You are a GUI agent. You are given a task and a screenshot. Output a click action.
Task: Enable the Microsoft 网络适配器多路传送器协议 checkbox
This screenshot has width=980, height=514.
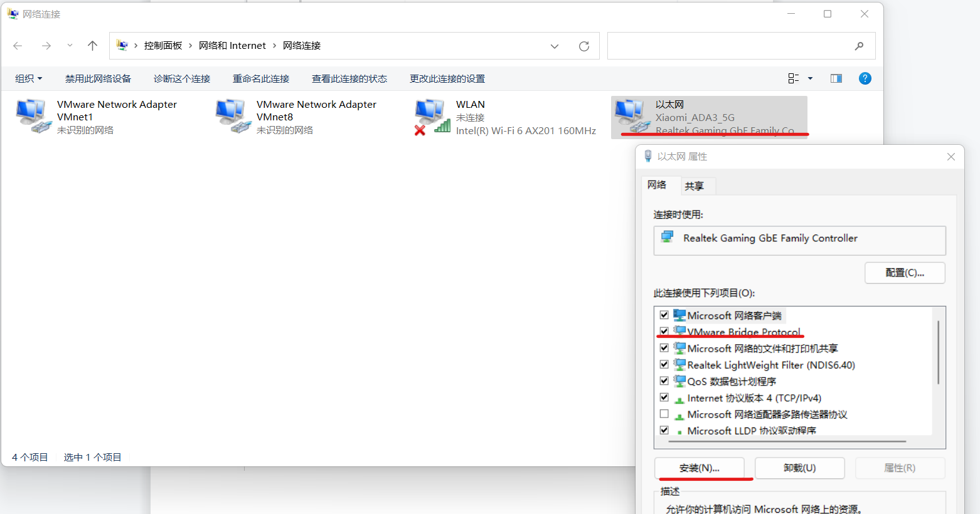[664, 414]
